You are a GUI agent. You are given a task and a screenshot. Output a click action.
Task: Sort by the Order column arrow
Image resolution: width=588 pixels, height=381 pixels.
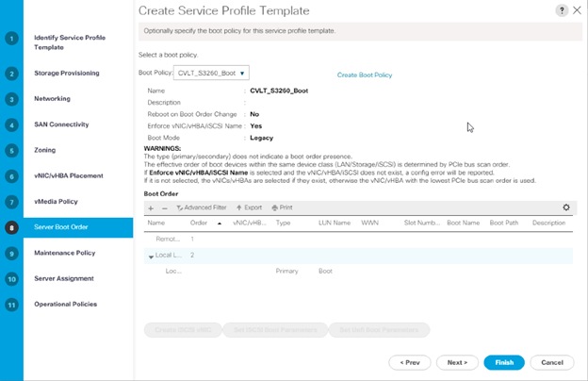click(220, 224)
